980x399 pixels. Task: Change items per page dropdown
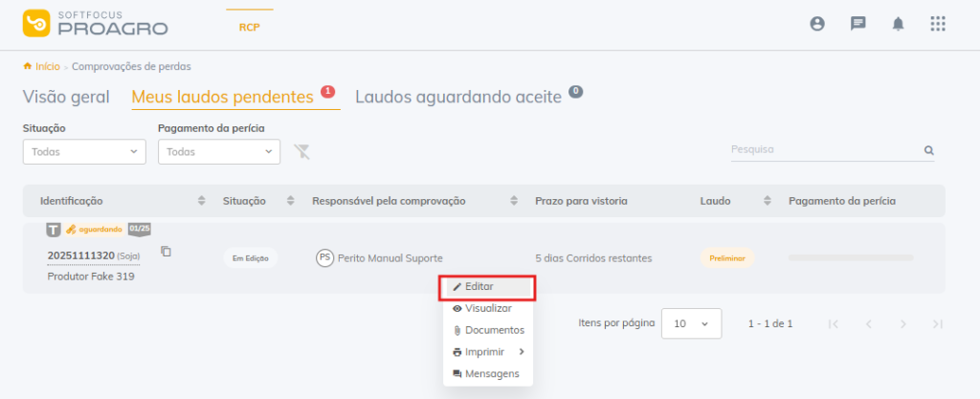(692, 323)
